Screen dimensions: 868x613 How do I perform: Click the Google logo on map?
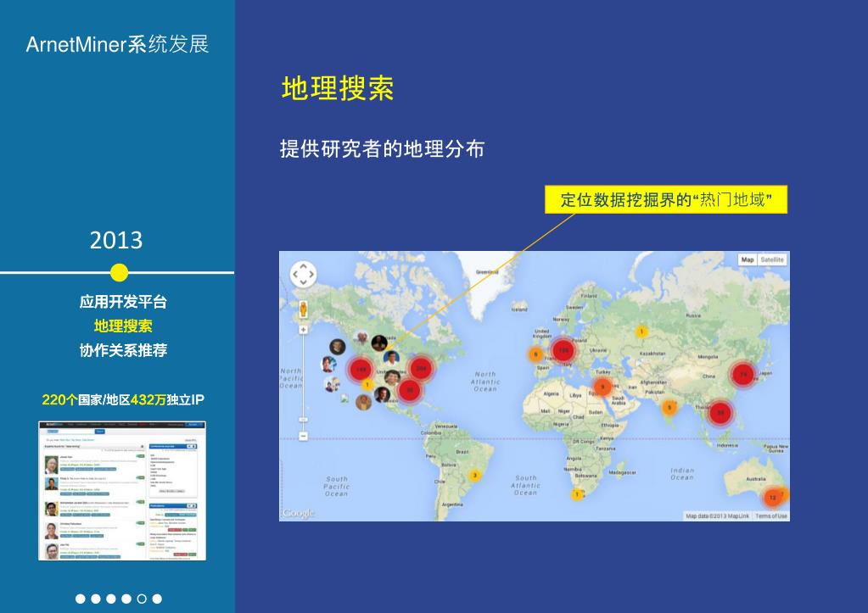click(x=298, y=513)
